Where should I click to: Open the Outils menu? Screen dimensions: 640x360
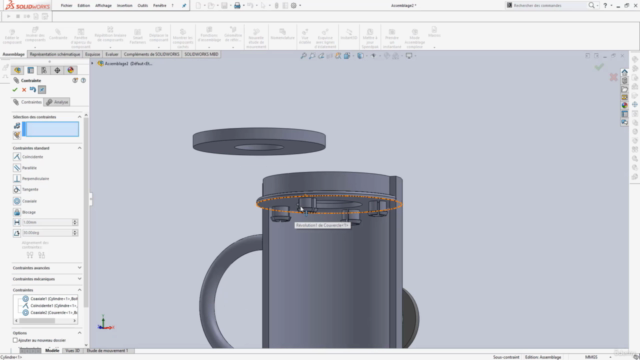143,6
